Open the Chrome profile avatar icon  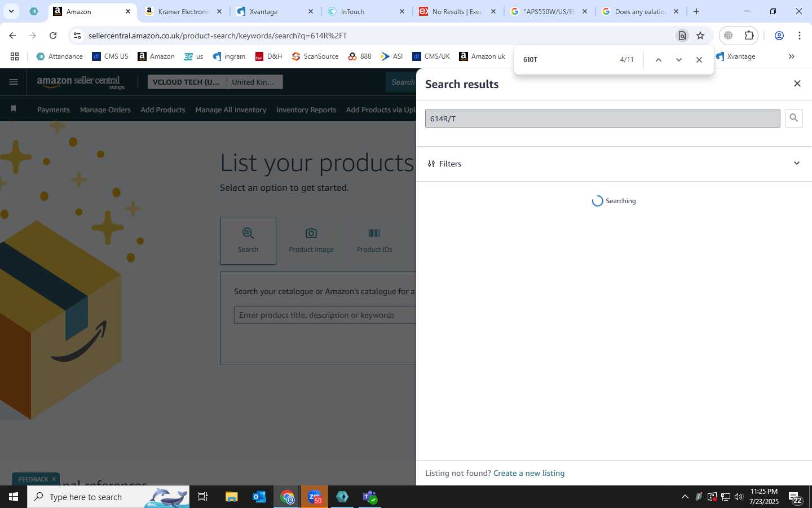pos(779,36)
